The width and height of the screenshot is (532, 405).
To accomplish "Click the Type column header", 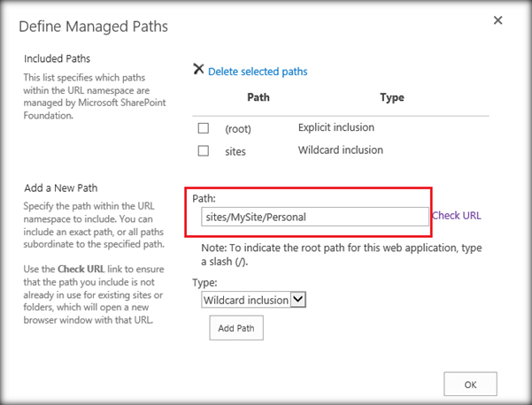I will (391, 97).
